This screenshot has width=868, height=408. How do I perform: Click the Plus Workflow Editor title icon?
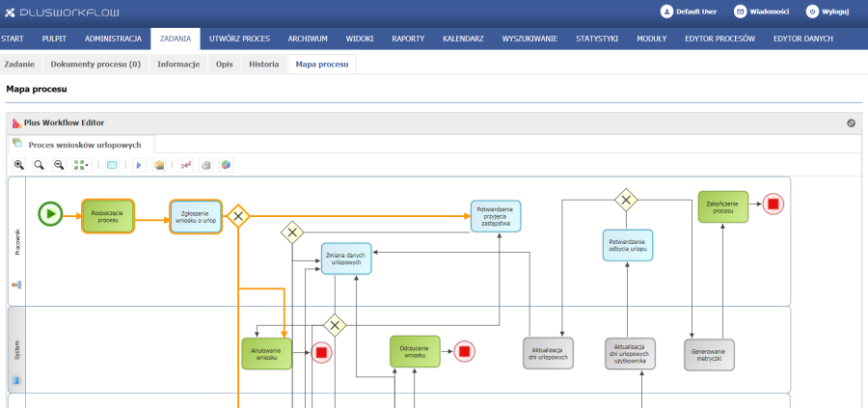[x=16, y=122]
